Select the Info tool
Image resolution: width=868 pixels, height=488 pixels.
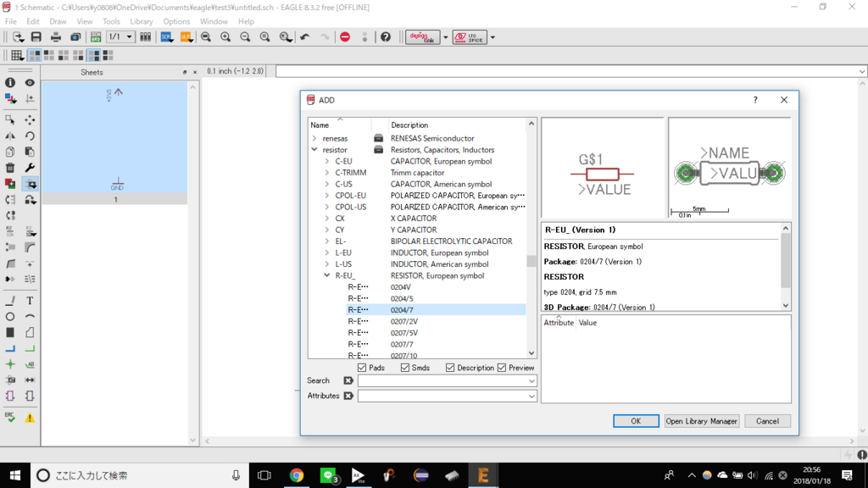pos(10,82)
